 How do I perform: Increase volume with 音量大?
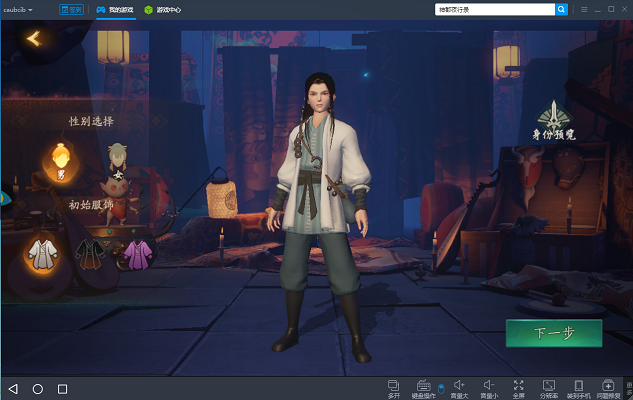[459, 389]
